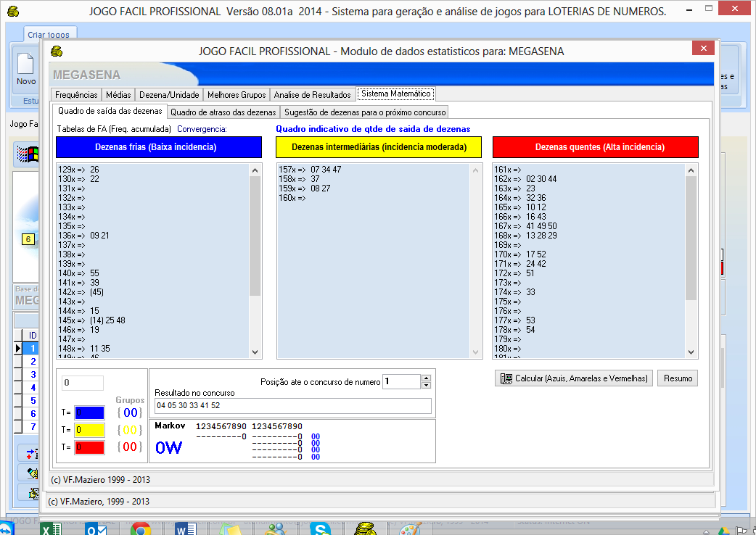Open Outlook from the taskbar
Image resolution: width=756 pixels, height=535 pixels.
(95, 528)
